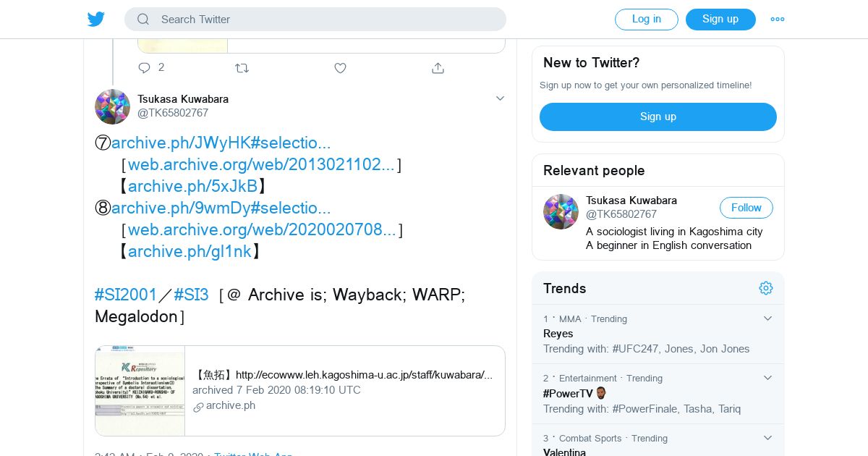
Task: Click the search magnifier icon
Action: [x=143, y=20]
